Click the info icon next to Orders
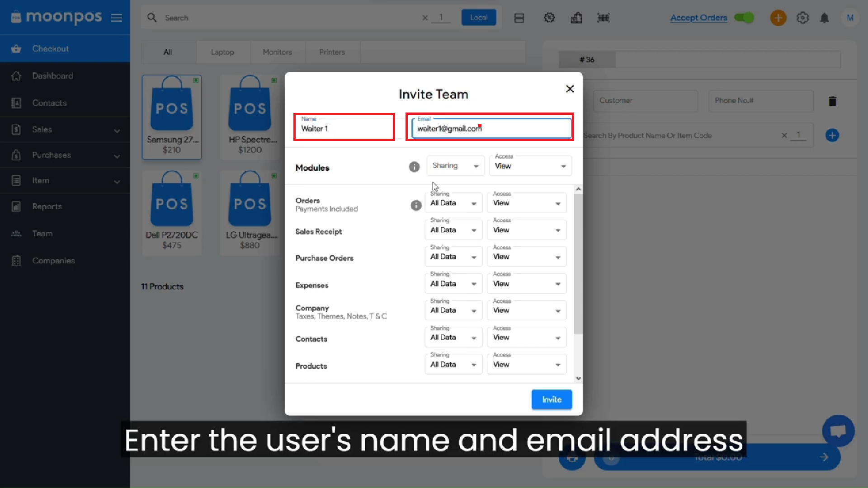Image resolution: width=868 pixels, height=488 pixels. coord(416,205)
